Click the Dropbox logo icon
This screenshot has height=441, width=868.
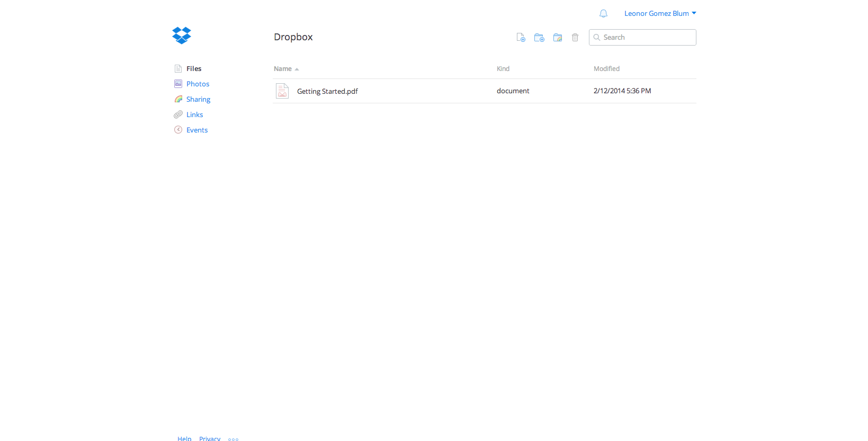coord(182,36)
